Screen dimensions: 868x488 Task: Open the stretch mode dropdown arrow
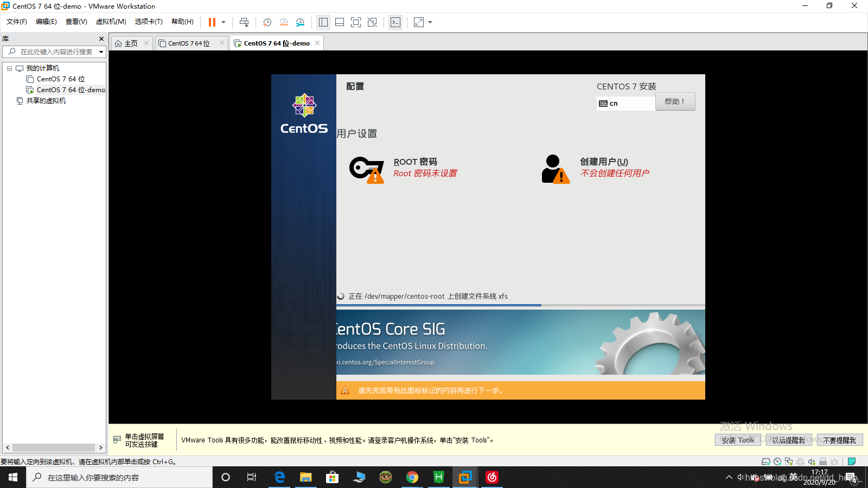coord(430,22)
